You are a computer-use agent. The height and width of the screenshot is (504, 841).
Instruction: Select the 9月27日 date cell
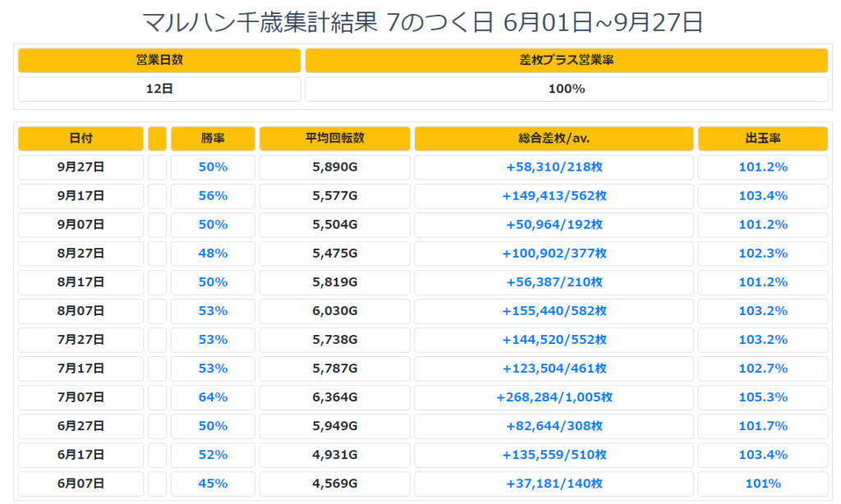point(80,167)
